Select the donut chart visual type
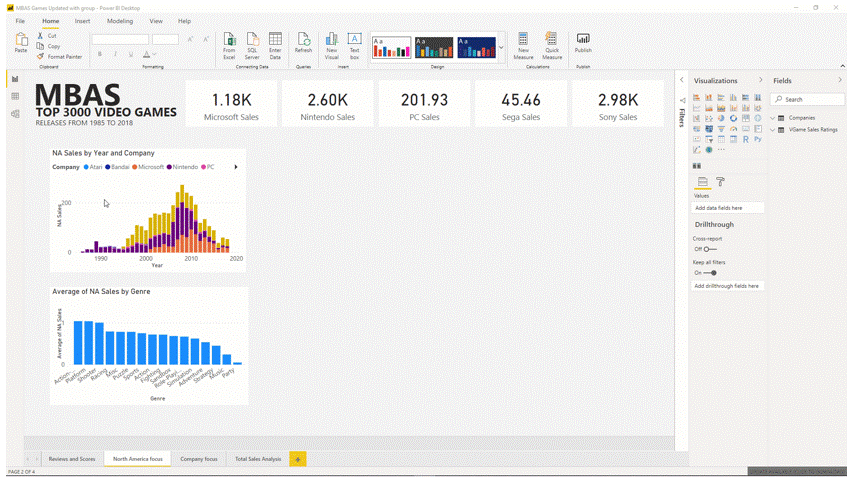The width and height of the screenshot is (853, 480). 733,118
